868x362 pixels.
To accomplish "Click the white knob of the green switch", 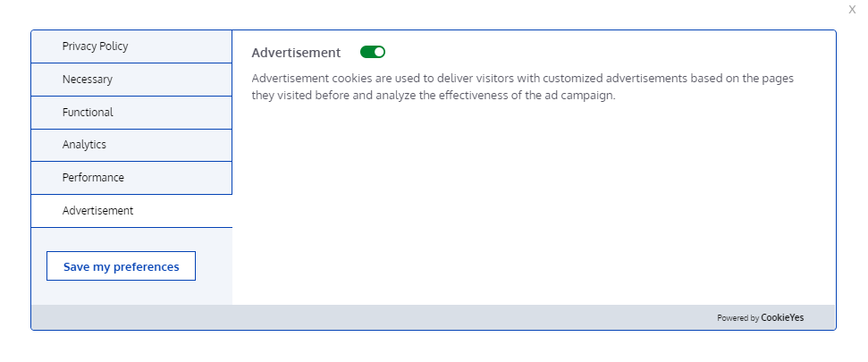I will 379,52.
